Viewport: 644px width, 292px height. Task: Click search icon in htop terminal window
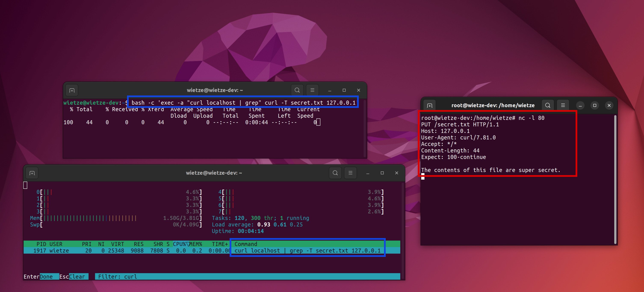(335, 173)
